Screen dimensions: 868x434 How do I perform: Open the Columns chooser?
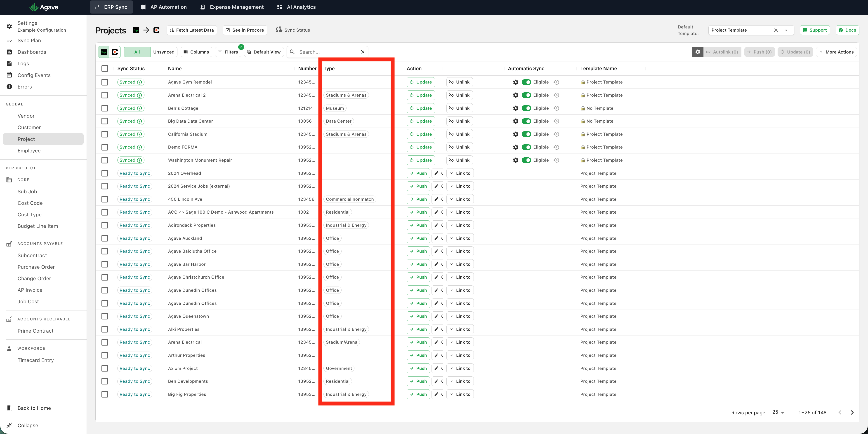point(196,52)
